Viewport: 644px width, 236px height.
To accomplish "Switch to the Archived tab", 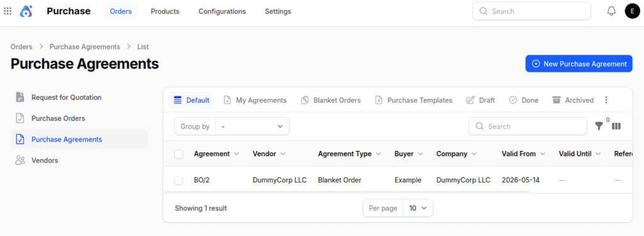I will pyautogui.click(x=573, y=100).
